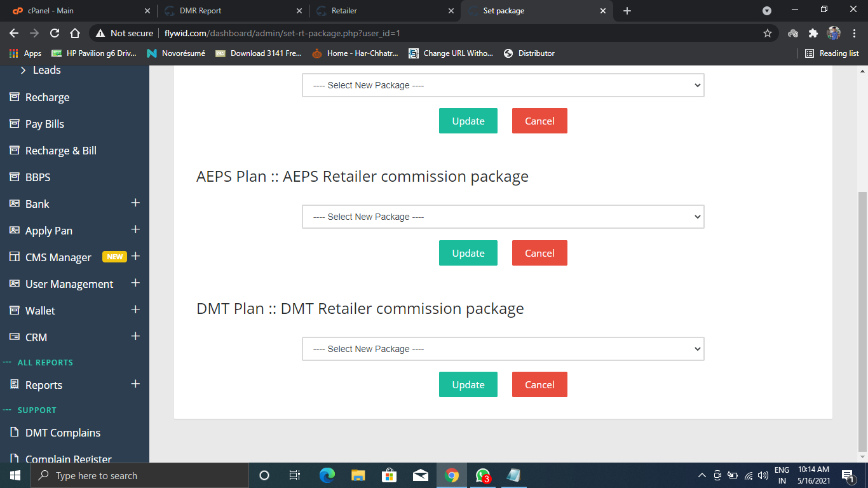Open the Chrome extensions puzzle icon
Viewport: 868px width, 488px height.
click(x=813, y=33)
